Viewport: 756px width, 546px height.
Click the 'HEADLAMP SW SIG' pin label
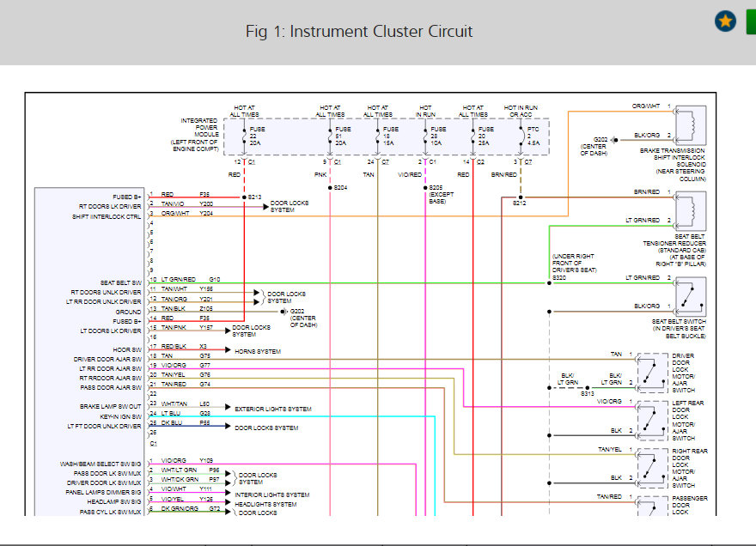coord(114,501)
